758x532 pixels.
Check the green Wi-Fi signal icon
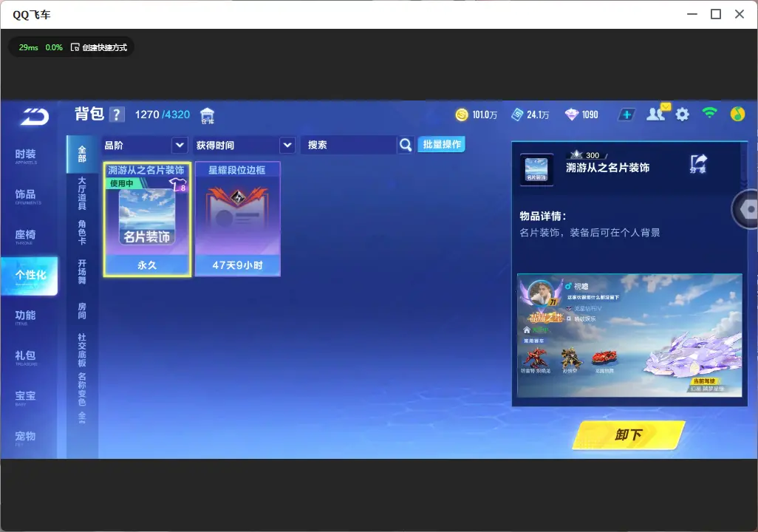pyautogui.click(x=709, y=113)
